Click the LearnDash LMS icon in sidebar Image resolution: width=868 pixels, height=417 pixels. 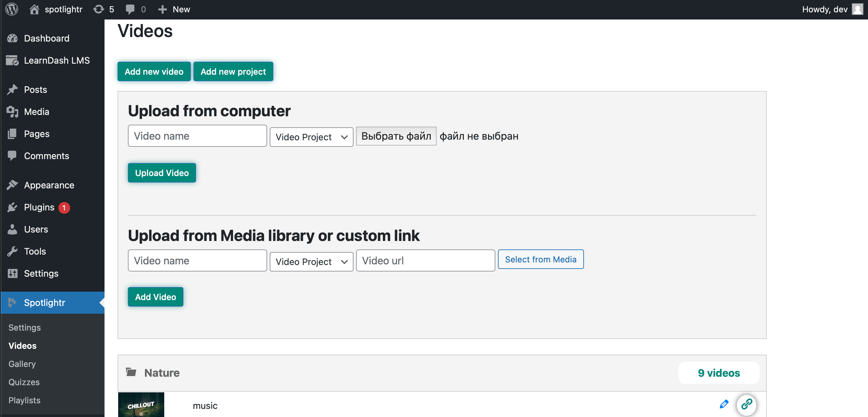pos(12,60)
